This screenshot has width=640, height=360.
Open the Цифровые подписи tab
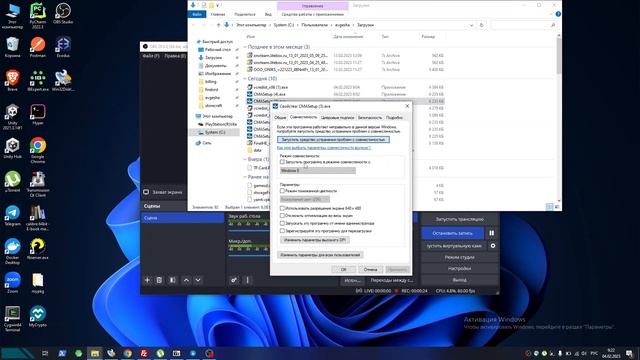click(x=337, y=118)
